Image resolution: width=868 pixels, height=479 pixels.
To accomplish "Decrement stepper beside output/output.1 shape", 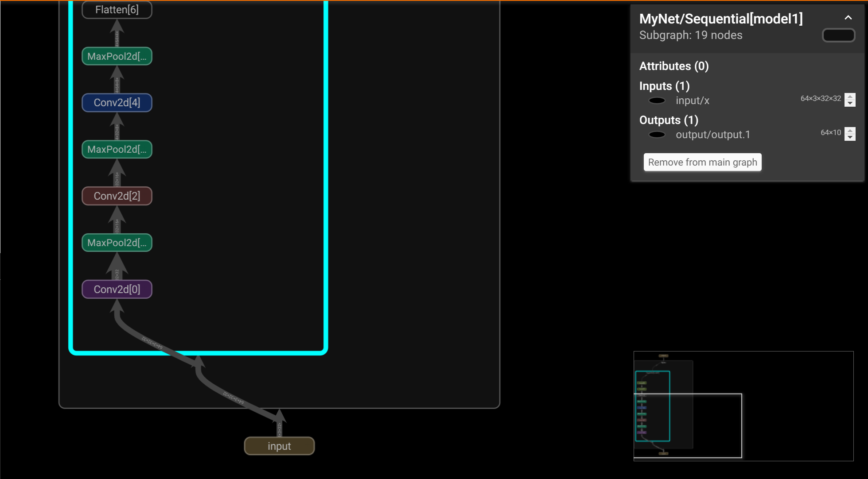I will pos(850,137).
